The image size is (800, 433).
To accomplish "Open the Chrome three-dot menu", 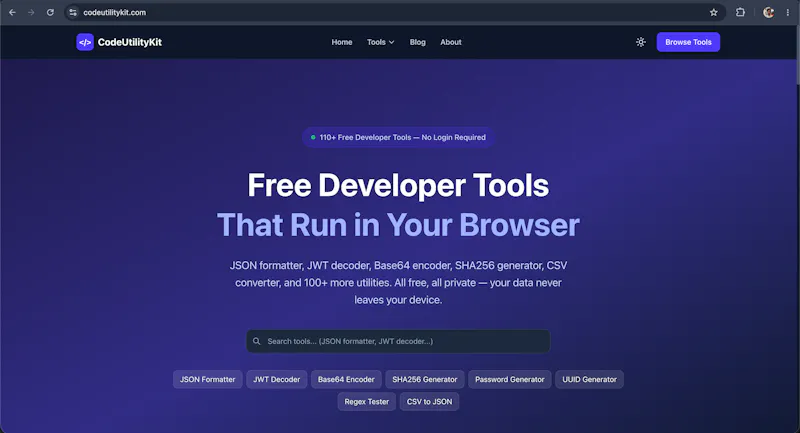I will [x=787, y=12].
